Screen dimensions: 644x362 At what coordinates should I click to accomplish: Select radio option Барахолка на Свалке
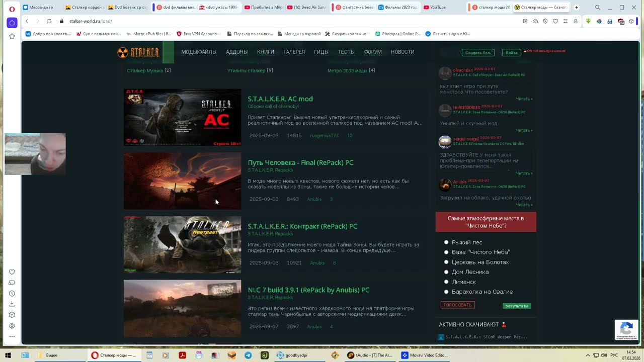pyautogui.click(x=446, y=292)
